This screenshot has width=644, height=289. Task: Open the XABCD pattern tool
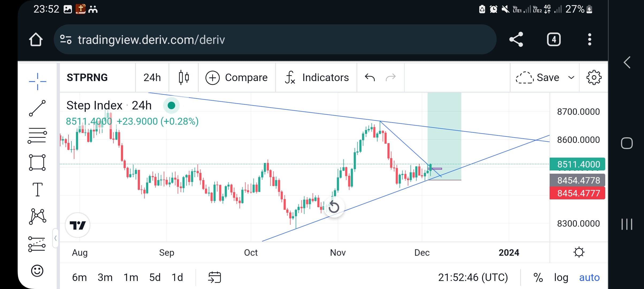(x=37, y=216)
